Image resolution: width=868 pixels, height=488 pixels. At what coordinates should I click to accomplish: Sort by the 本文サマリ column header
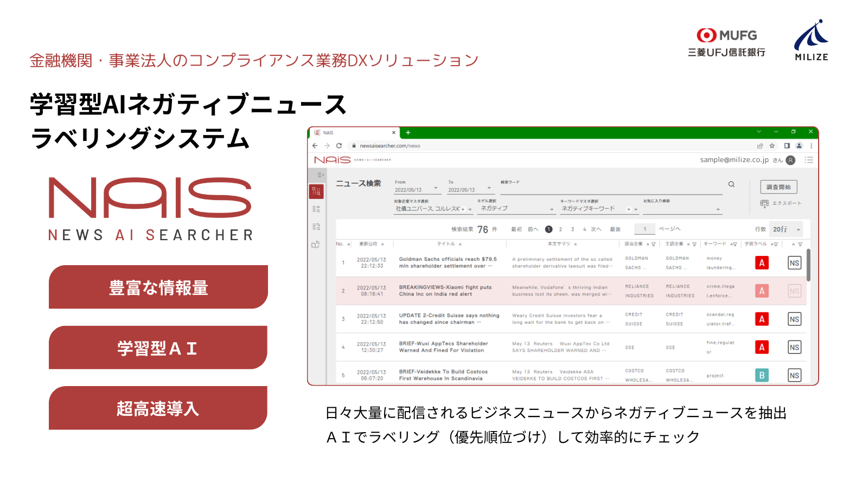pos(562,244)
